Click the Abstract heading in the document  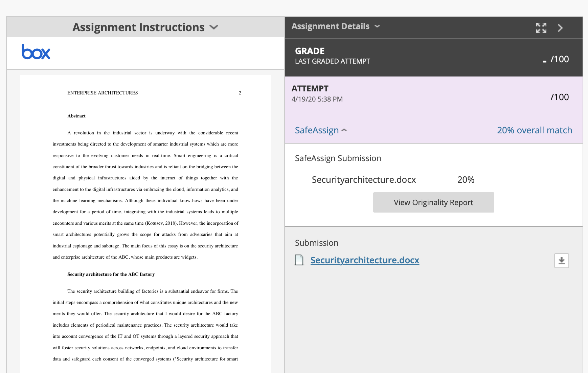click(76, 116)
